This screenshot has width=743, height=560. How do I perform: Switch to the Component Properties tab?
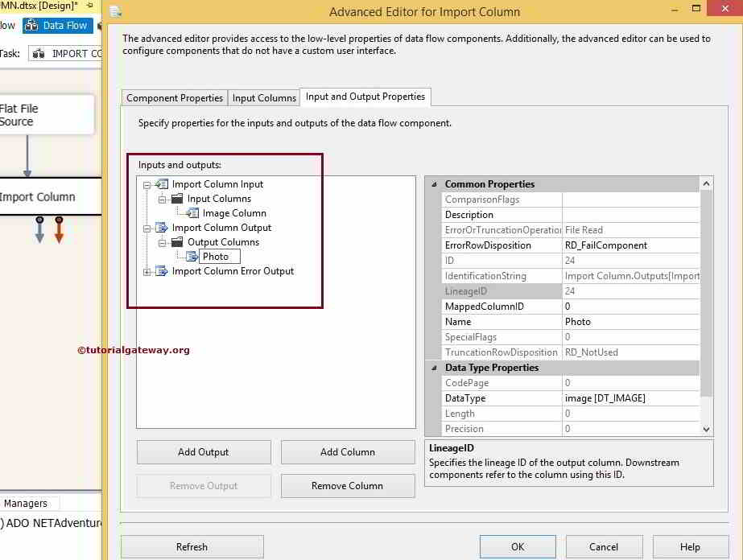174,97
